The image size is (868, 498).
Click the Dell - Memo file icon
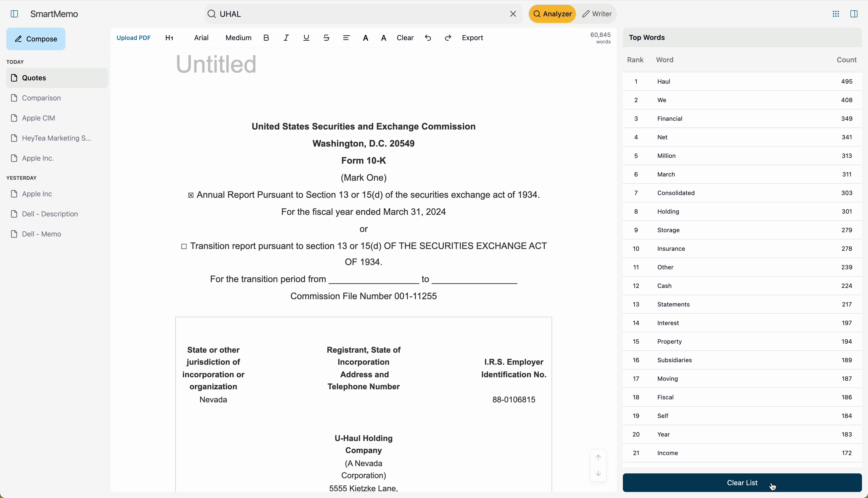point(14,234)
